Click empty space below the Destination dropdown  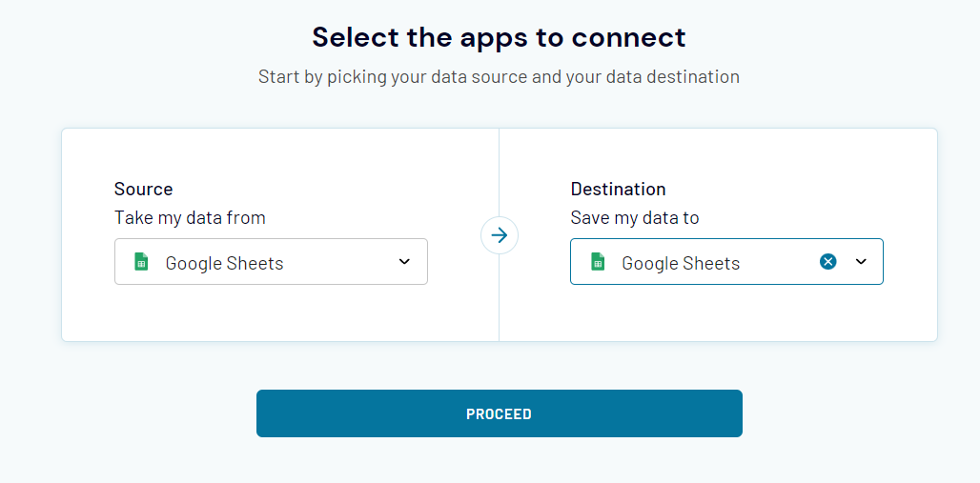click(x=726, y=312)
